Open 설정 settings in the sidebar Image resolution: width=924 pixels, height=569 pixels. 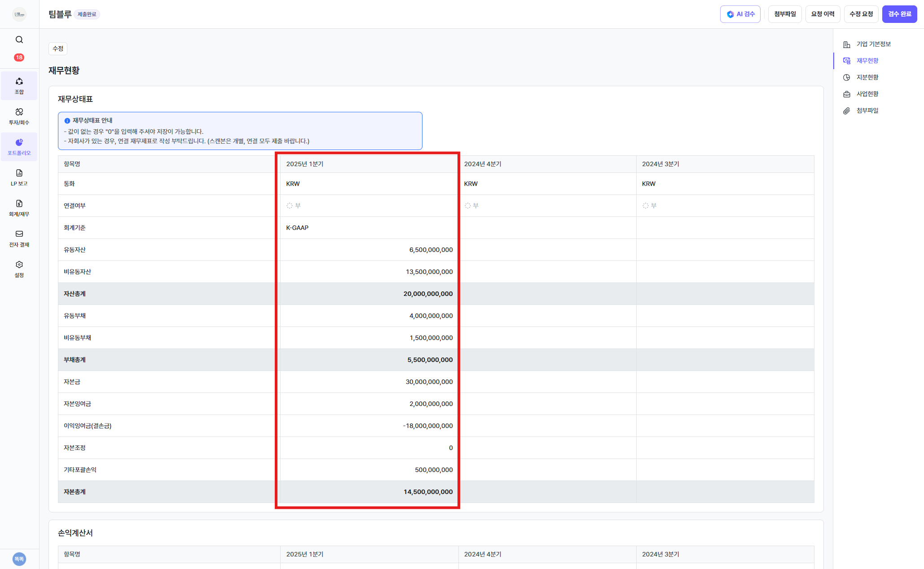click(19, 269)
